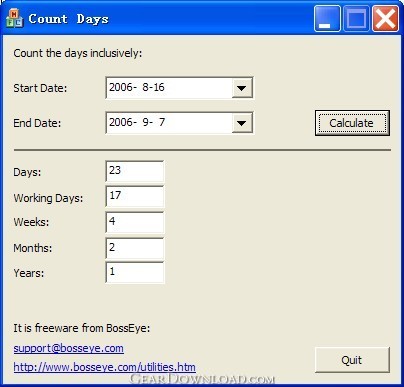
Task: Open the Start Date calendar dropdown
Action: point(242,88)
